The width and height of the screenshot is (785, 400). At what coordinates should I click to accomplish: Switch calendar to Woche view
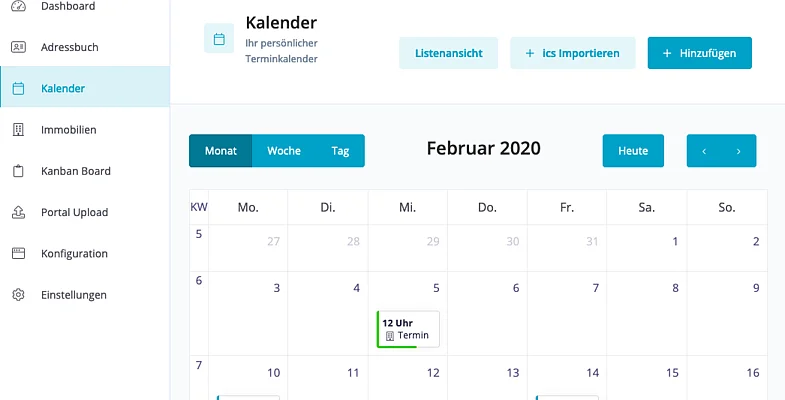click(284, 151)
